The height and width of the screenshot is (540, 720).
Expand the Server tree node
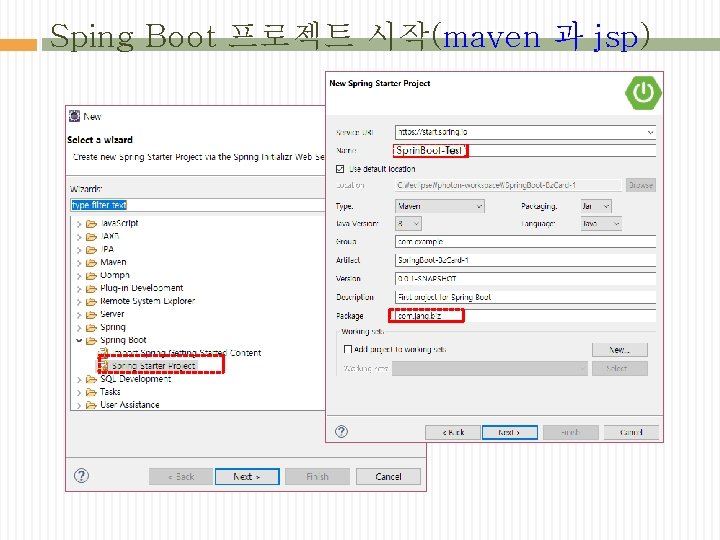tap(79, 315)
